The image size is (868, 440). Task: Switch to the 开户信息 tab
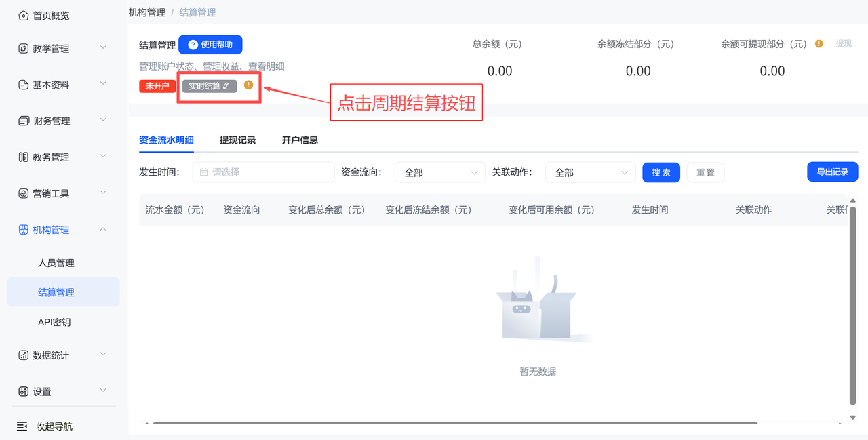pos(300,140)
